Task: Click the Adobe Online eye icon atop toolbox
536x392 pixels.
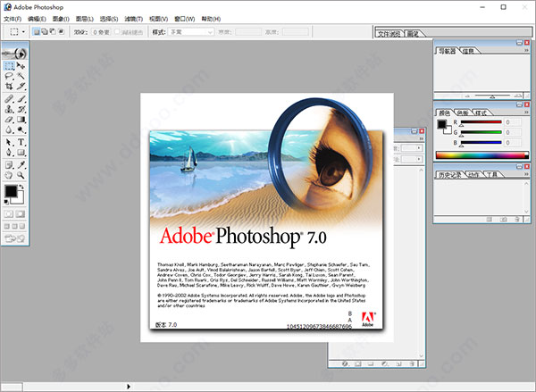Action: pyautogui.click(x=14, y=54)
